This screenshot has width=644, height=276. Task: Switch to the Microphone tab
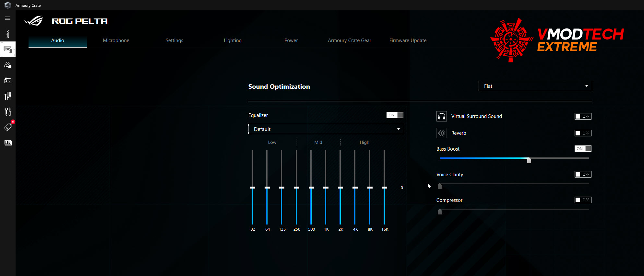tap(116, 40)
